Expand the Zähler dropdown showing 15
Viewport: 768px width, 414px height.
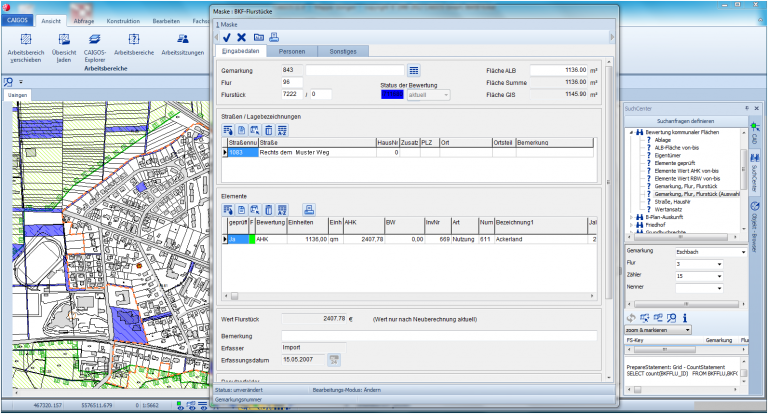[721, 276]
